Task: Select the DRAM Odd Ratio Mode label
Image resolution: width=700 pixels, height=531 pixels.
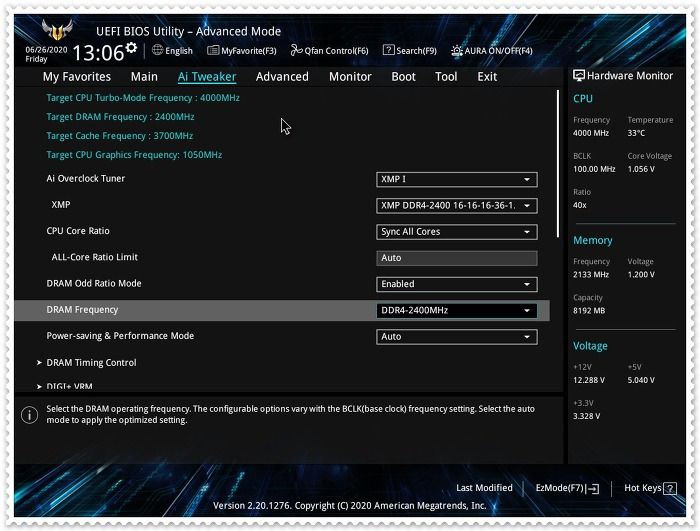Action: (94, 284)
